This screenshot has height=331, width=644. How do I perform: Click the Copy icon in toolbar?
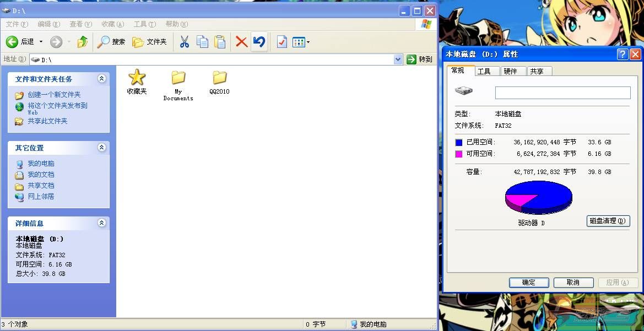(203, 42)
